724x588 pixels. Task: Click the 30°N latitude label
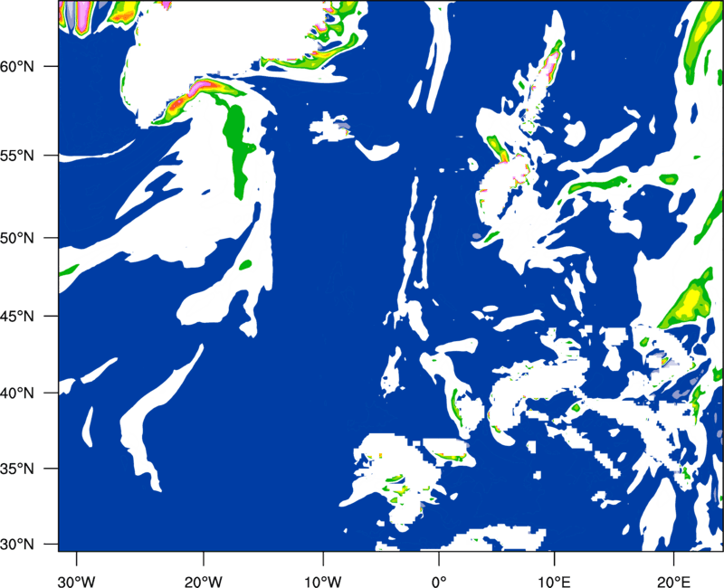point(17,545)
